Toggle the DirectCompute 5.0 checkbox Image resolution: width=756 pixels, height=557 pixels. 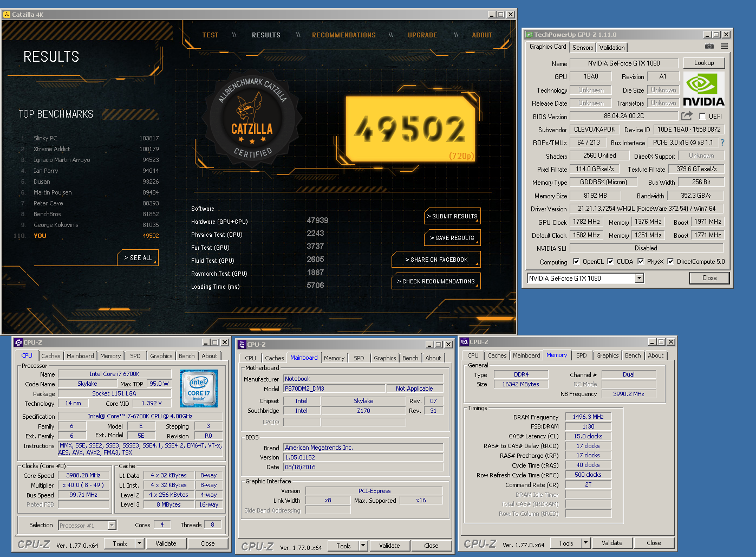(670, 261)
